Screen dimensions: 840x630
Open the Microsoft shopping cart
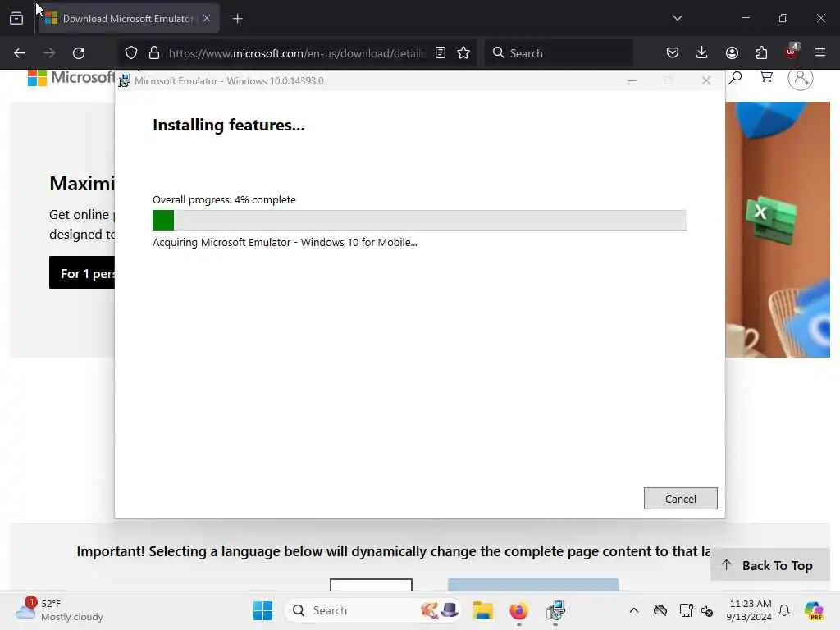tap(767, 77)
